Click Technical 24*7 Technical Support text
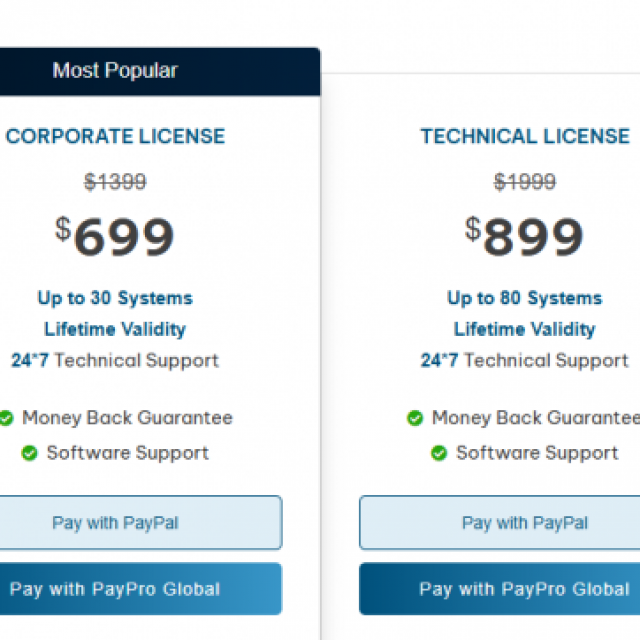The image size is (640, 640). click(525, 361)
